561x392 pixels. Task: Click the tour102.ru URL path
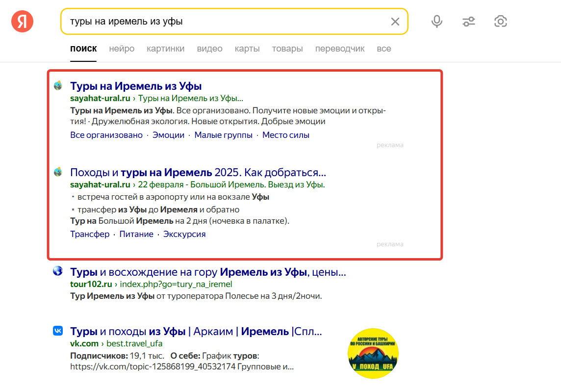(x=176, y=284)
